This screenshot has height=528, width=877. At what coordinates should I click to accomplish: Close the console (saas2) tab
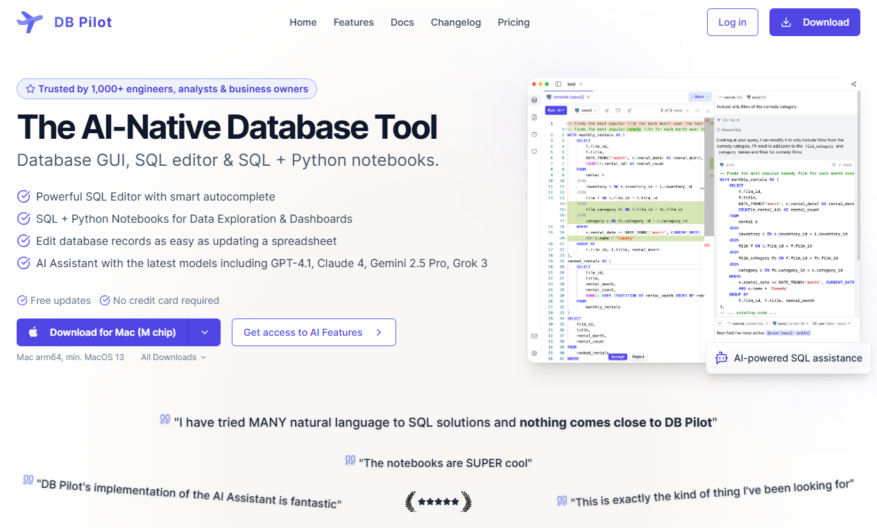click(588, 97)
